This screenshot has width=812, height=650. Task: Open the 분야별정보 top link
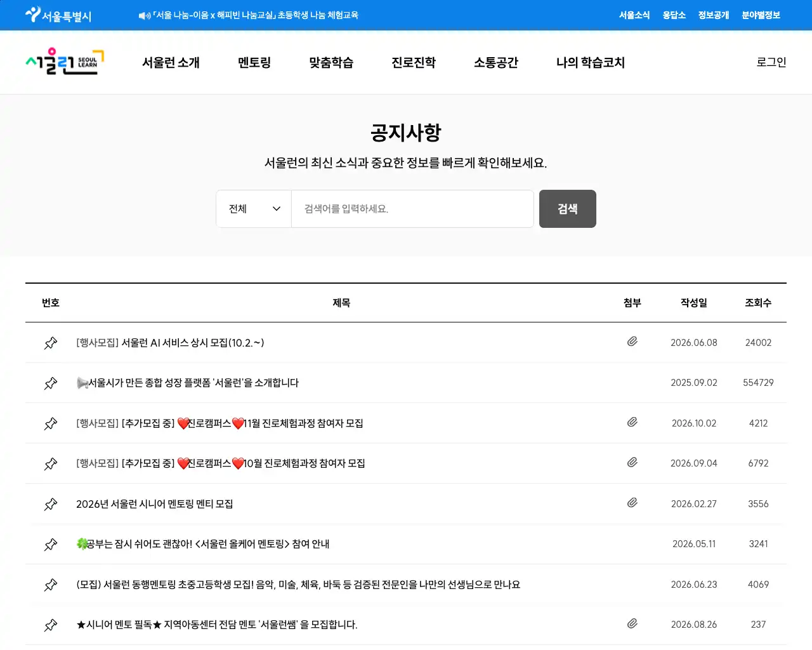761,15
